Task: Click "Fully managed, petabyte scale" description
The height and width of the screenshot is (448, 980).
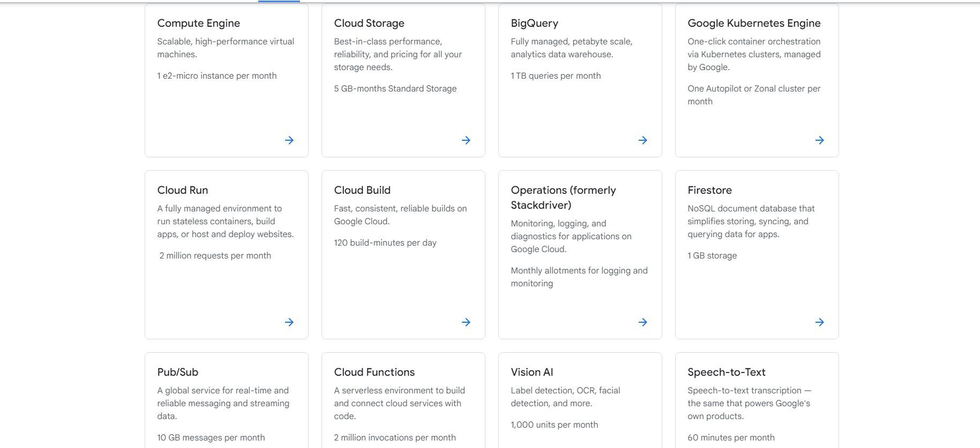Action: pos(572,48)
